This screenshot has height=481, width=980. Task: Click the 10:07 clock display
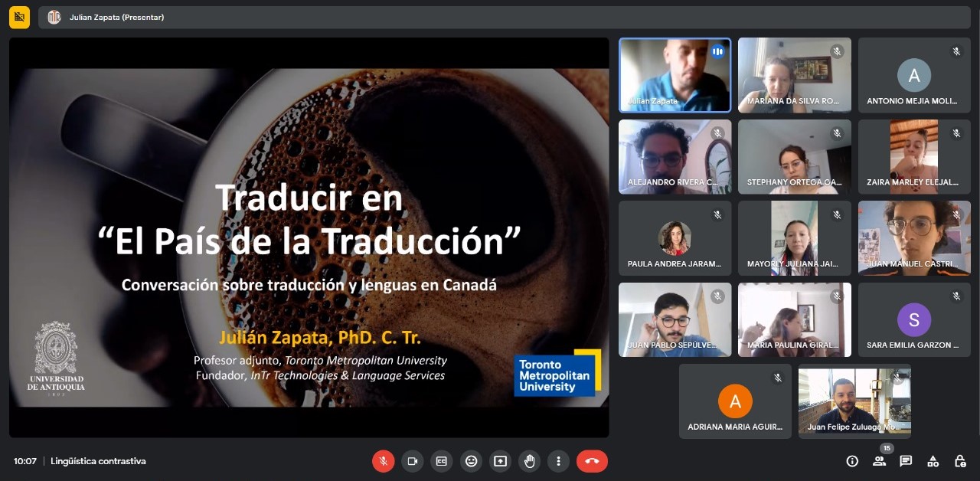pos(25,461)
